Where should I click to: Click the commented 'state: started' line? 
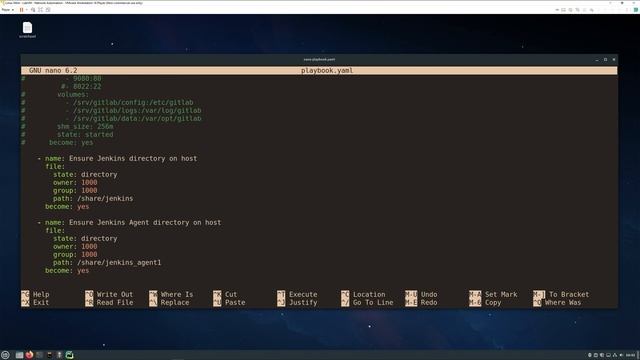(x=85, y=134)
